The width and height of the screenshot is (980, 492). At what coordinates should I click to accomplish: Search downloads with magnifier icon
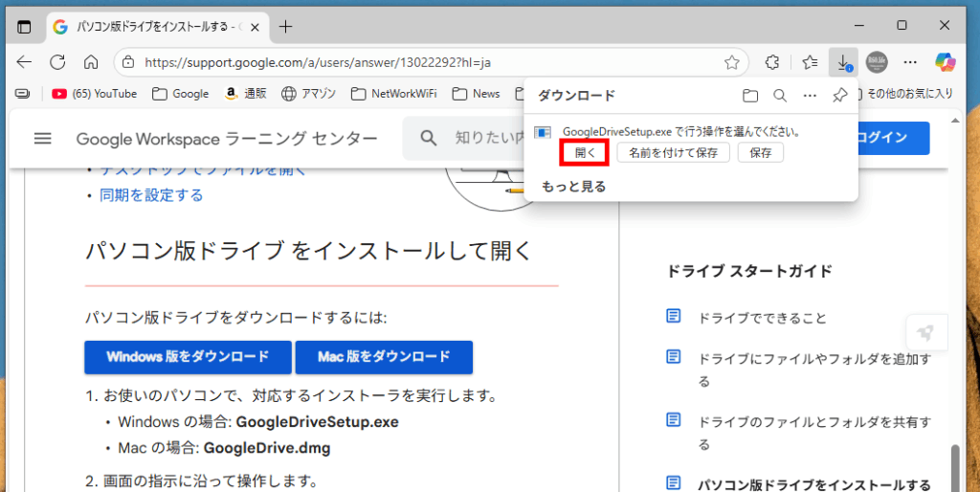click(780, 96)
